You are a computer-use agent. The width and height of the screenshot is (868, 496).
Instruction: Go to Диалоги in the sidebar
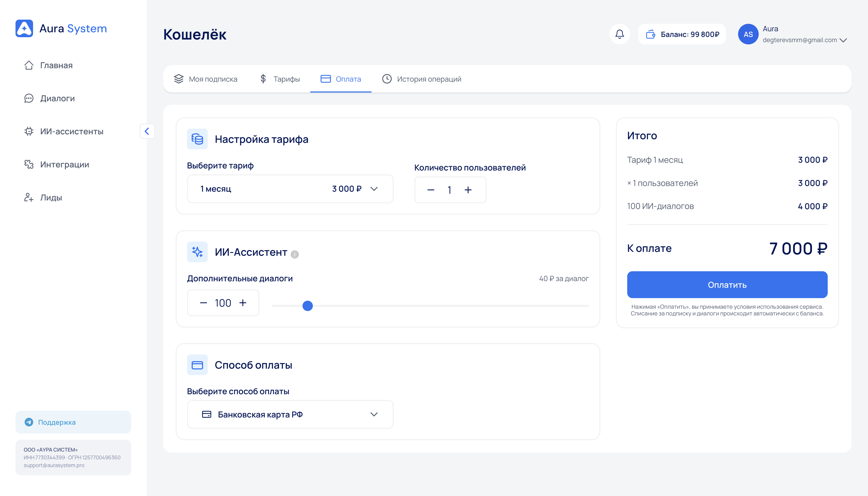click(57, 98)
